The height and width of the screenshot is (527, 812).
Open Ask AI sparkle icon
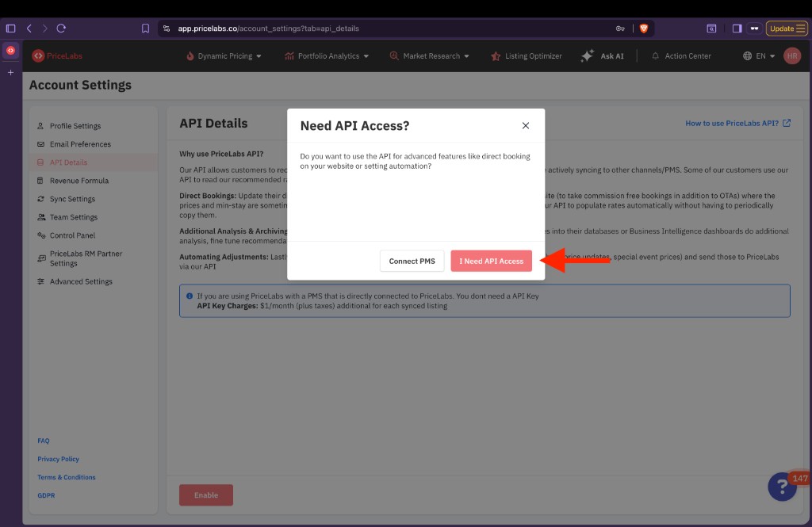(x=588, y=56)
